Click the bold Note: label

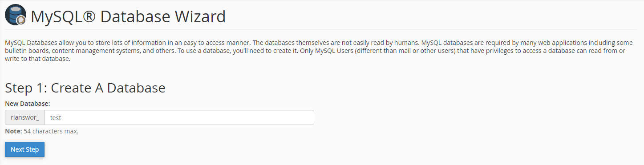[x=13, y=131]
